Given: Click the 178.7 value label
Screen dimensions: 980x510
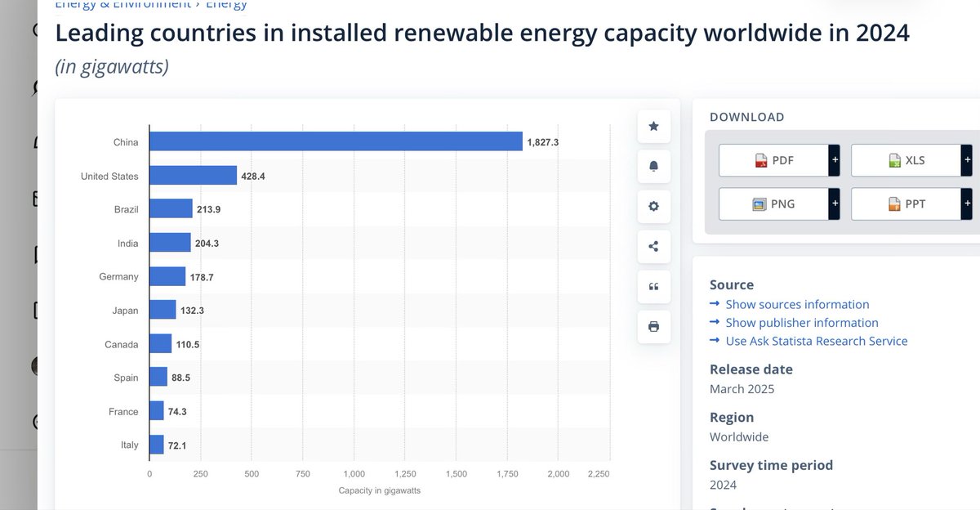Looking at the screenshot, I should coord(202,277).
